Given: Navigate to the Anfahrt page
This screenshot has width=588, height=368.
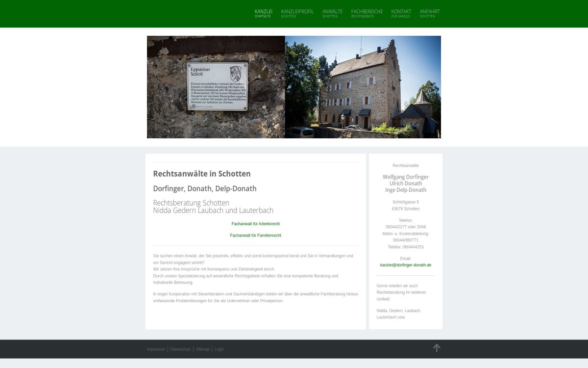Looking at the screenshot, I should coord(429,13).
